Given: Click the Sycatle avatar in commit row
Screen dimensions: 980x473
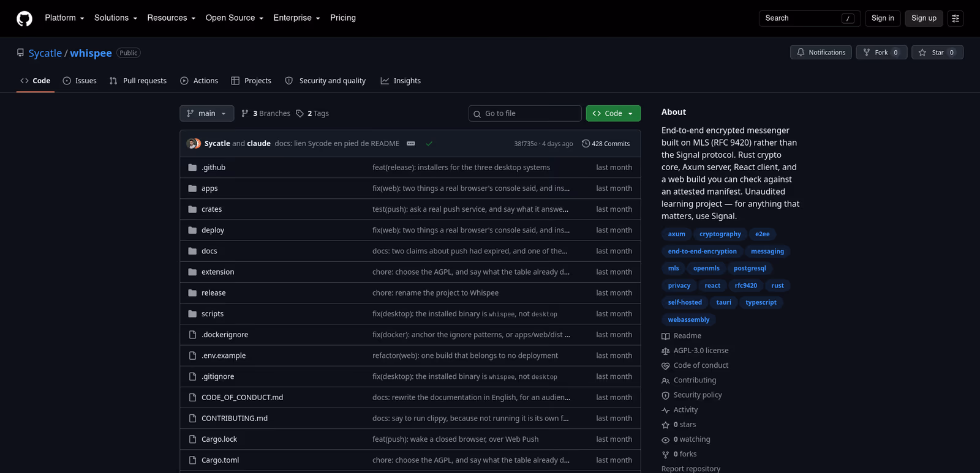Looking at the screenshot, I should (192, 144).
